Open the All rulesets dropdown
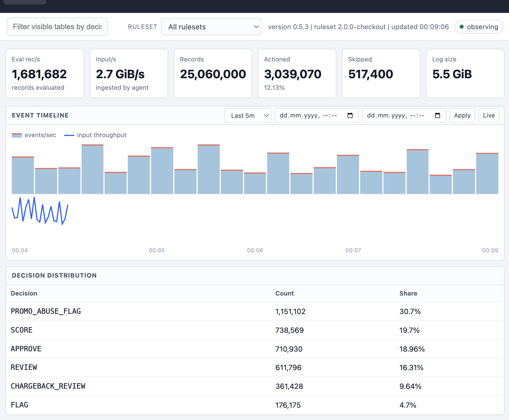The image size is (509, 420). coord(211,27)
